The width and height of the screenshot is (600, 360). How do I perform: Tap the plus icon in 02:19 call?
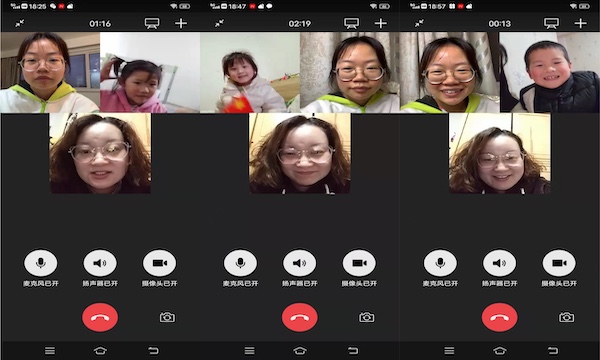pyautogui.click(x=380, y=23)
